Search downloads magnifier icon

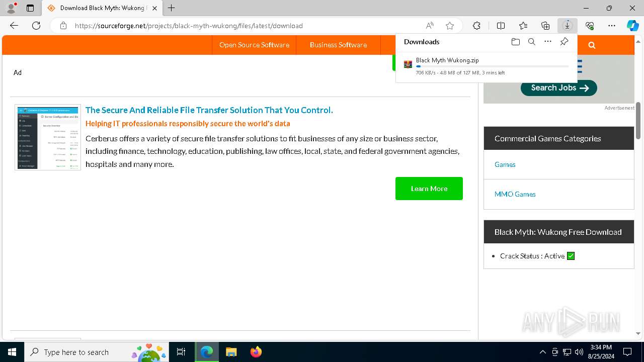coord(531,42)
